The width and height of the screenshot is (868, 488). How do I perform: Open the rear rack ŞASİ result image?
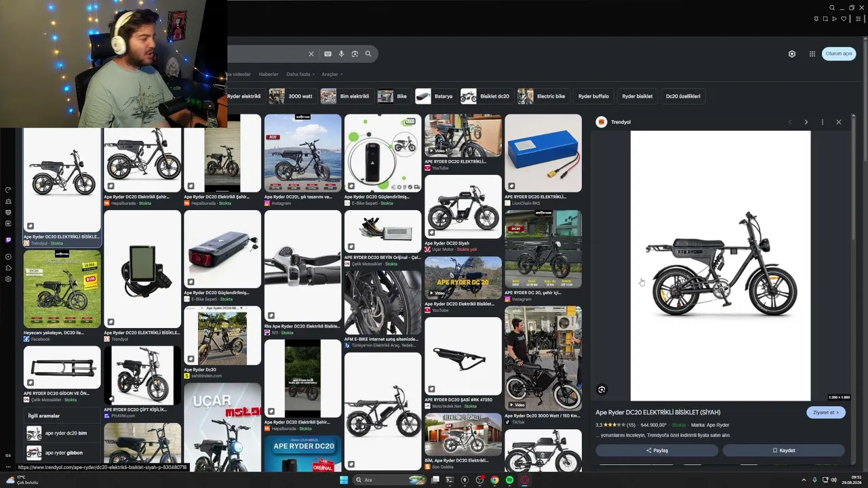coord(463,356)
